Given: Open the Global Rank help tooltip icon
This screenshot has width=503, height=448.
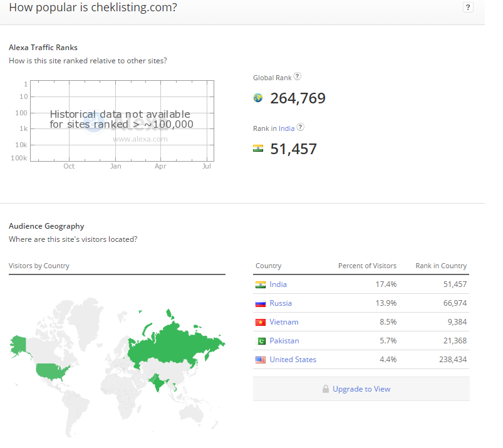Looking at the screenshot, I should click(x=298, y=76).
